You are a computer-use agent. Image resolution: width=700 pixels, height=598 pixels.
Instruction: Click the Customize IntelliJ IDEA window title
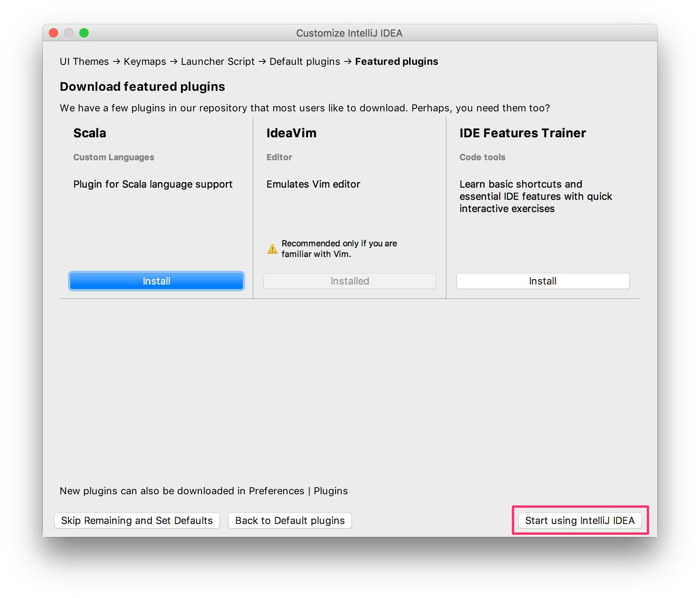pyautogui.click(x=349, y=33)
